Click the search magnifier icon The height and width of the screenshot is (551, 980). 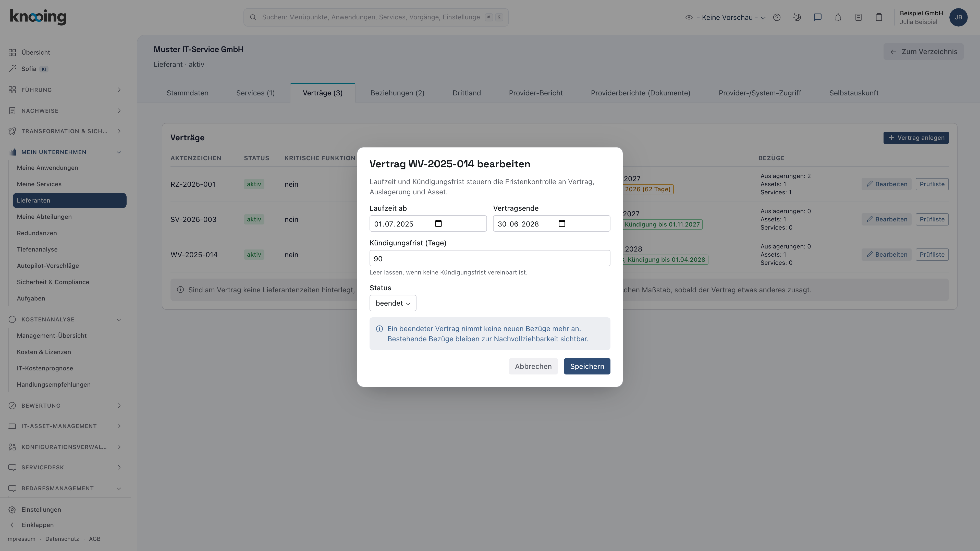253,18
